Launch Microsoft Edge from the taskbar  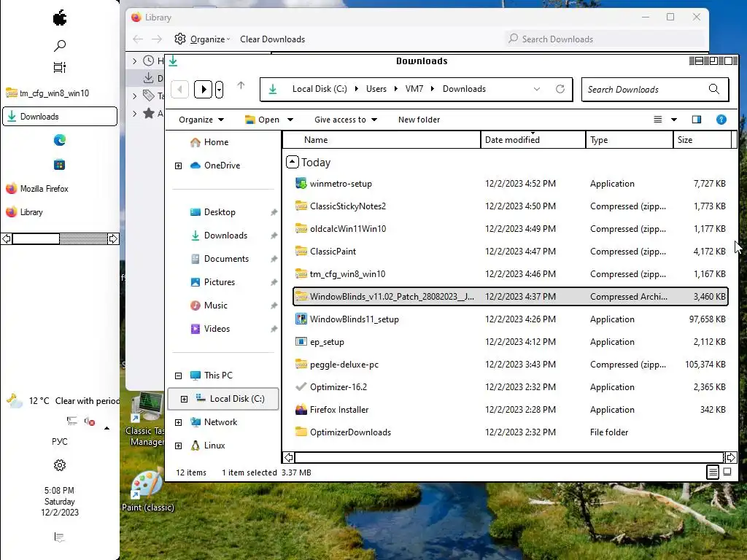60,140
